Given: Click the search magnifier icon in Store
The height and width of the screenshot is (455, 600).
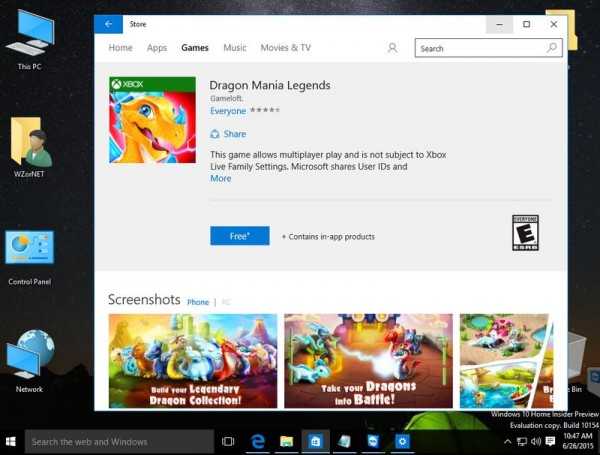Looking at the screenshot, I should tap(552, 48).
